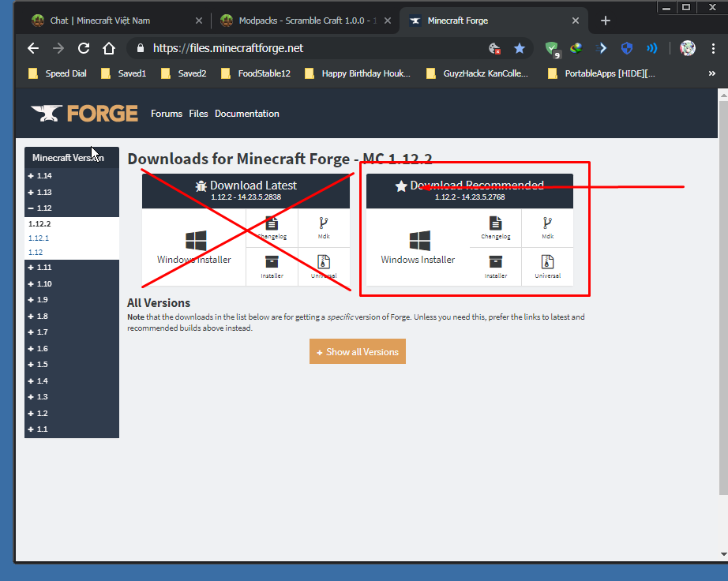Open the Files nav link
Viewport: 728px width, 581px height.
click(198, 114)
